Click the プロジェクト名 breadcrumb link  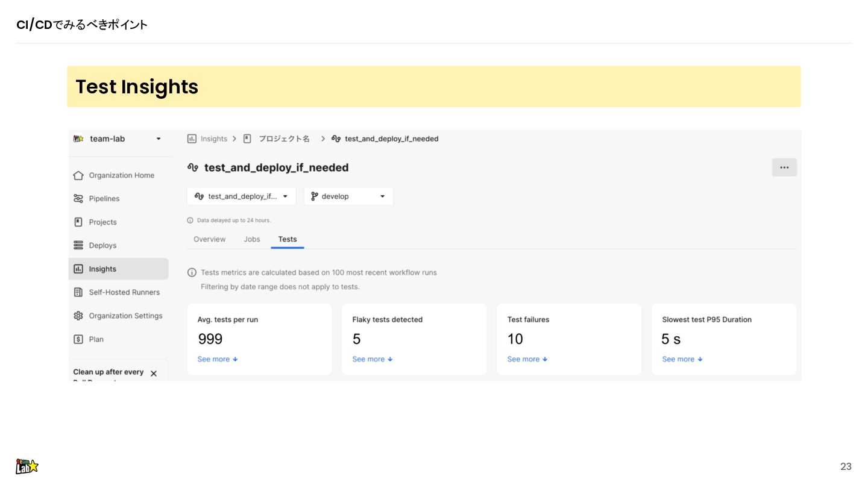(284, 139)
